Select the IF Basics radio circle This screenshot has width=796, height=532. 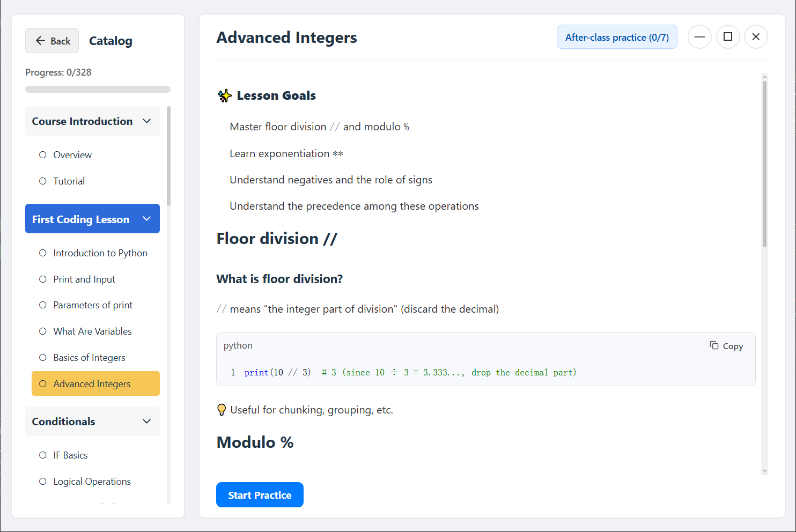43,455
